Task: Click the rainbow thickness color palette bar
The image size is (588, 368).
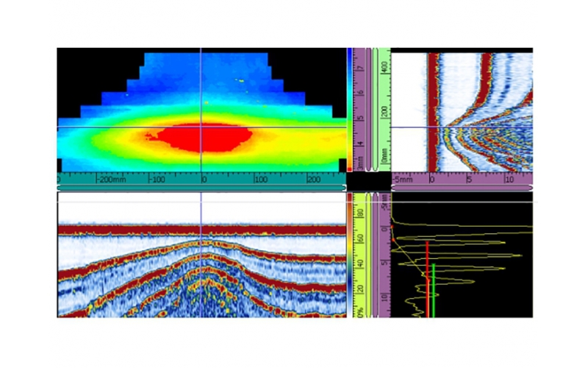Action: coord(350,109)
